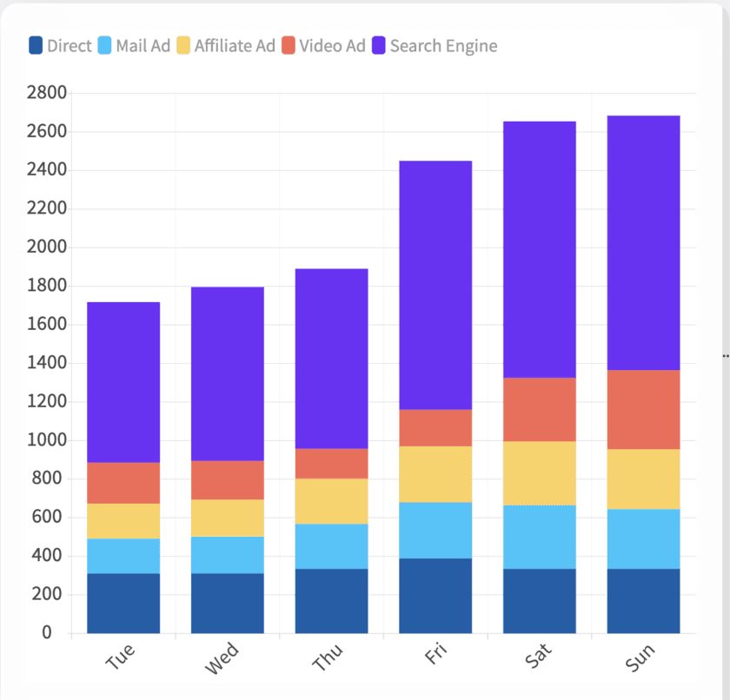Toggle the Video Ad legend swatch
730x700 pixels.
click(289, 45)
